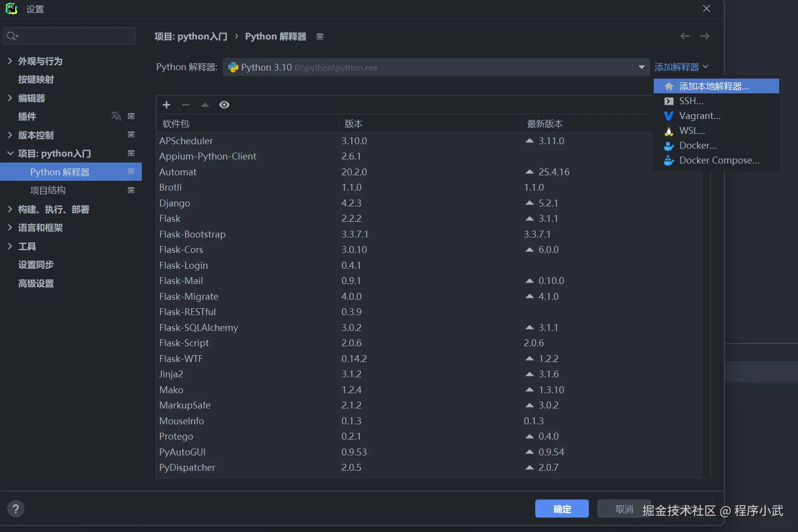
Task: Select the Brotli package row
Action: [x=429, y=187]
